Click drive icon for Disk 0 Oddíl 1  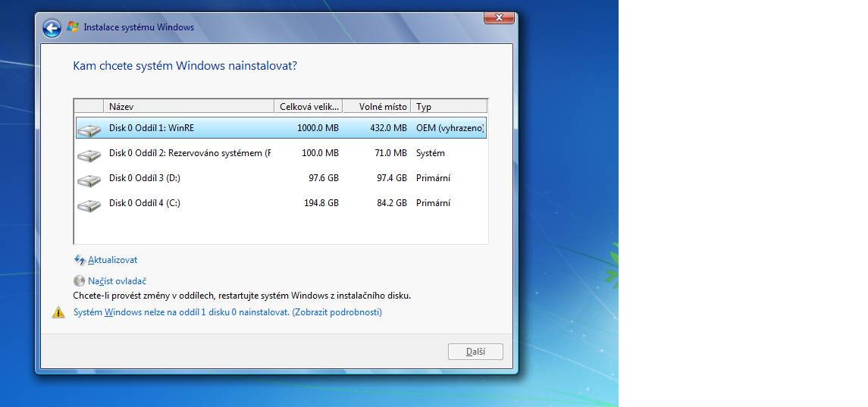coord(89,130)
